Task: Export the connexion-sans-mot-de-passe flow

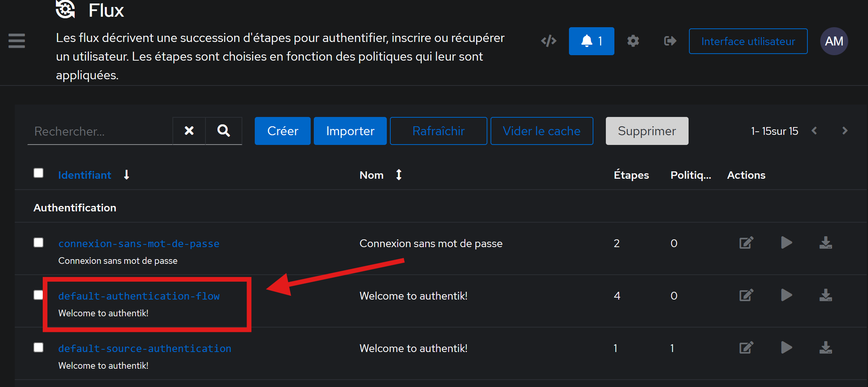Action: (826, 243)
